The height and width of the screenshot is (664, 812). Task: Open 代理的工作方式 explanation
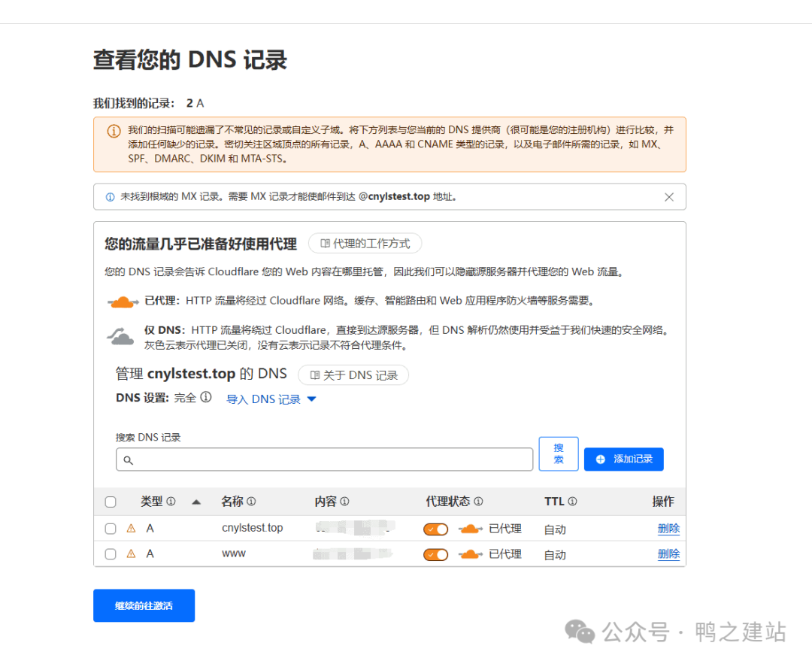pyautogui.click(x=365, y=243)
